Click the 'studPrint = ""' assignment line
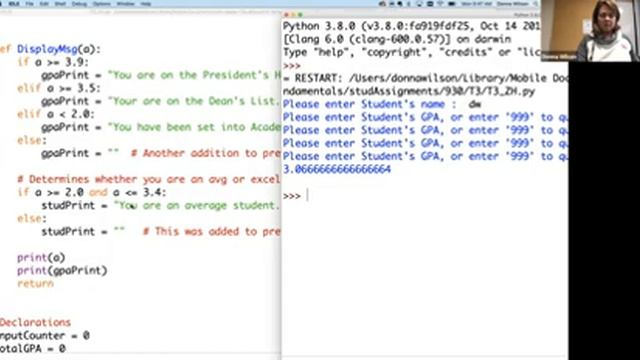Image resolution: width=640 pixels, height=360 pixels. 83,232
